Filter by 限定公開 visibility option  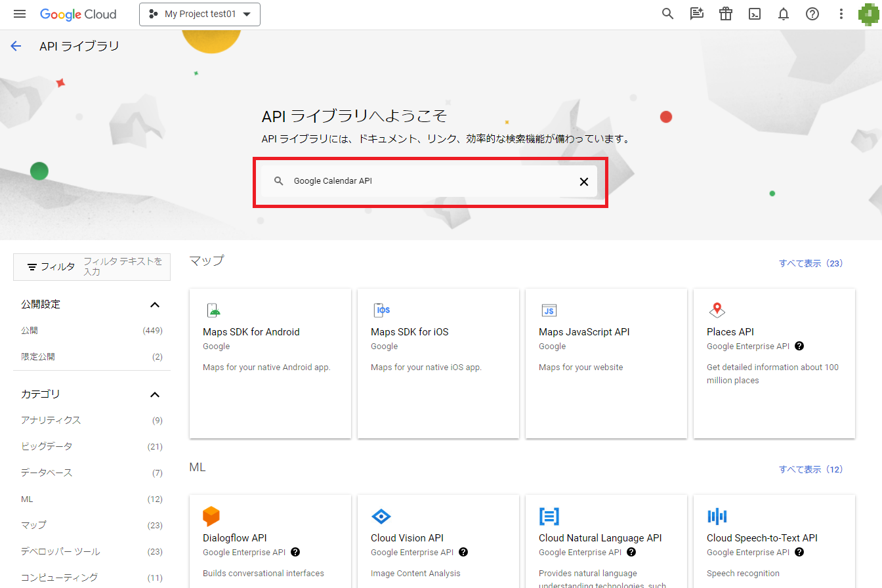click(x=38, y=357)
